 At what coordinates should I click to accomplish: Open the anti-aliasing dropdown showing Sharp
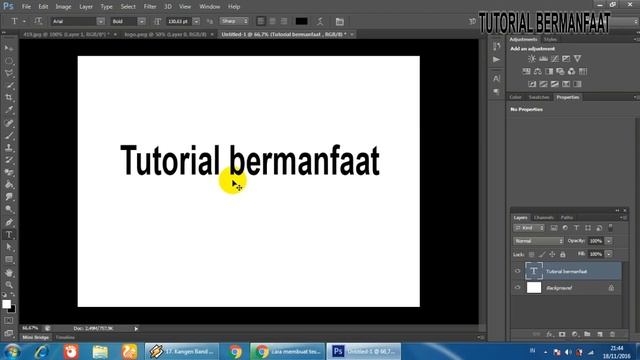click(234, 21)
